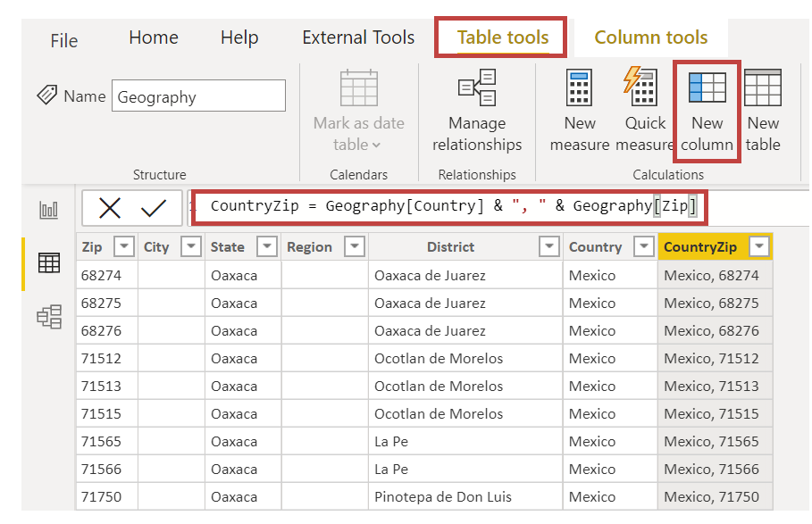Click into the CountryZip DAX formula bar
The image size is (812, 524).
click(449, 206)
